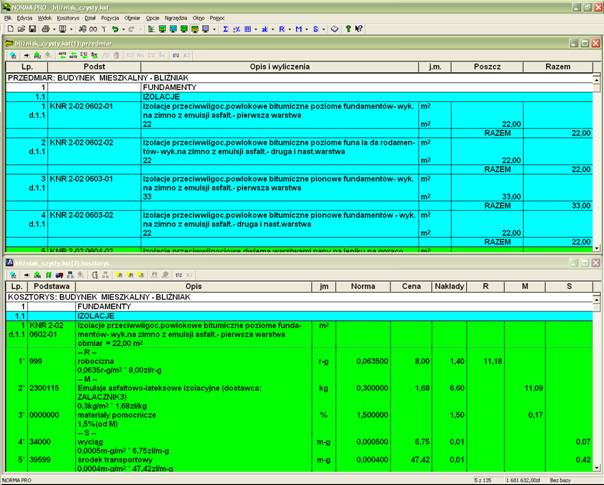The width and height of the screenshot is (604, 485).
Task: Click the New document icon
Action: coord(9,29)
